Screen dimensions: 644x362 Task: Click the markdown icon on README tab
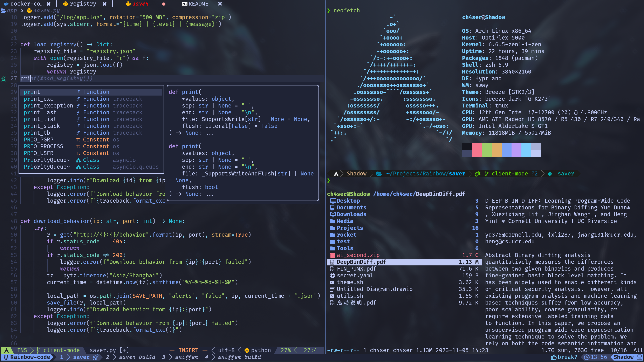[185, 4]
